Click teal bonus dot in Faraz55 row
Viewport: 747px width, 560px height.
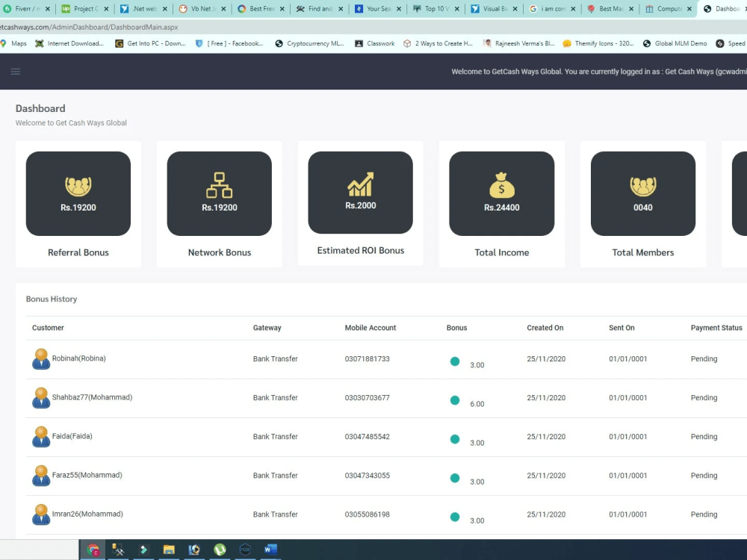[455, 478]
